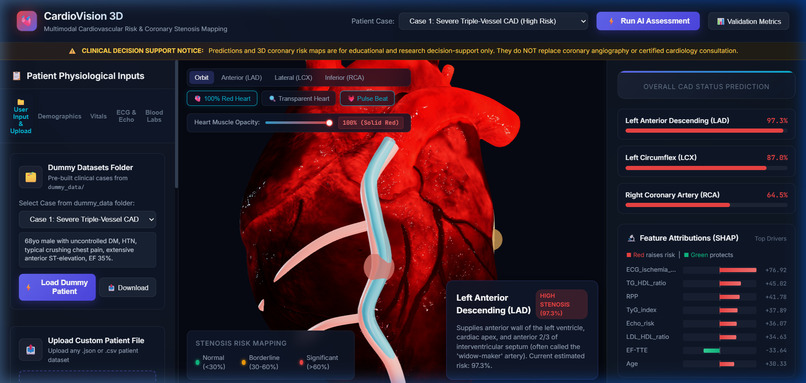
Task: Click the Age feature label
Action: pyautogui.click(x=632, y=363)
